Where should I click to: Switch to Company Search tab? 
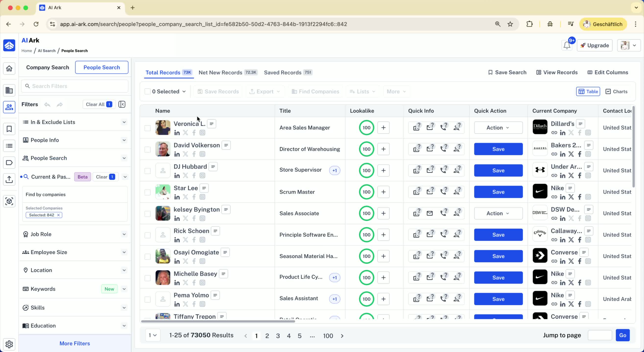pos(48,67)
